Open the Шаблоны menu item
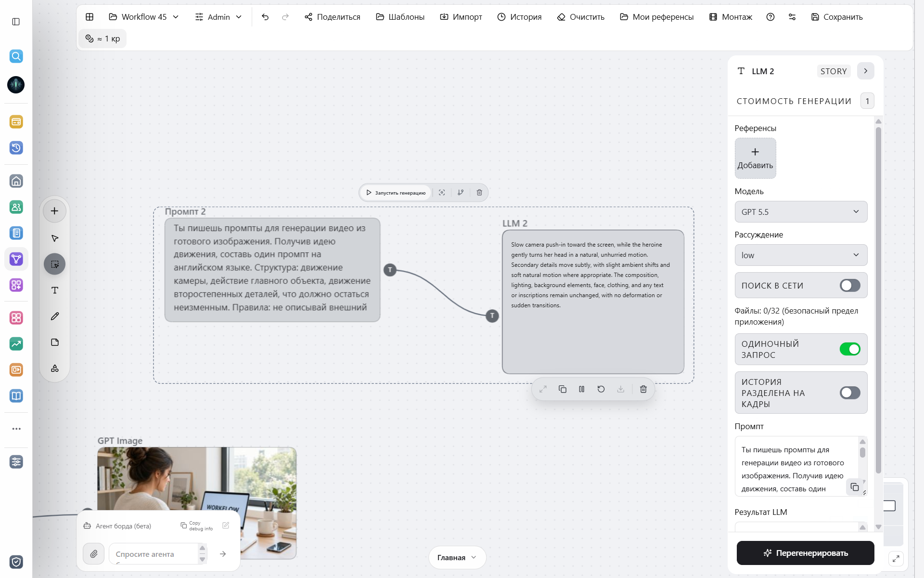This screenshot has height=578, width=924. point(400,17)
